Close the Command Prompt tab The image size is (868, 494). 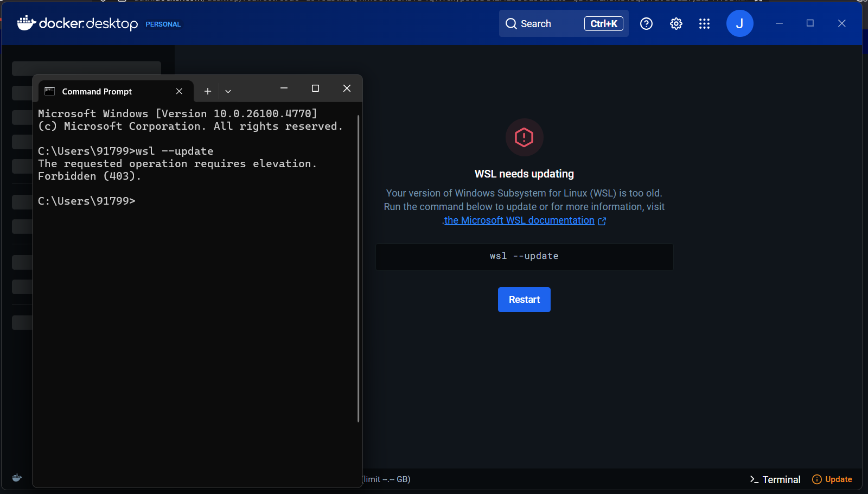pyautogui.click(x=179, y=91)
